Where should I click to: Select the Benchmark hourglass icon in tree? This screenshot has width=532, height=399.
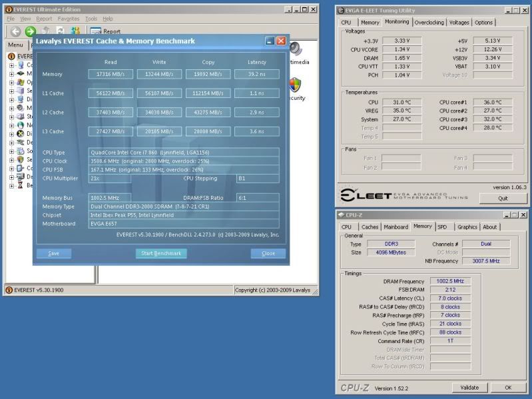click(21, 185)
